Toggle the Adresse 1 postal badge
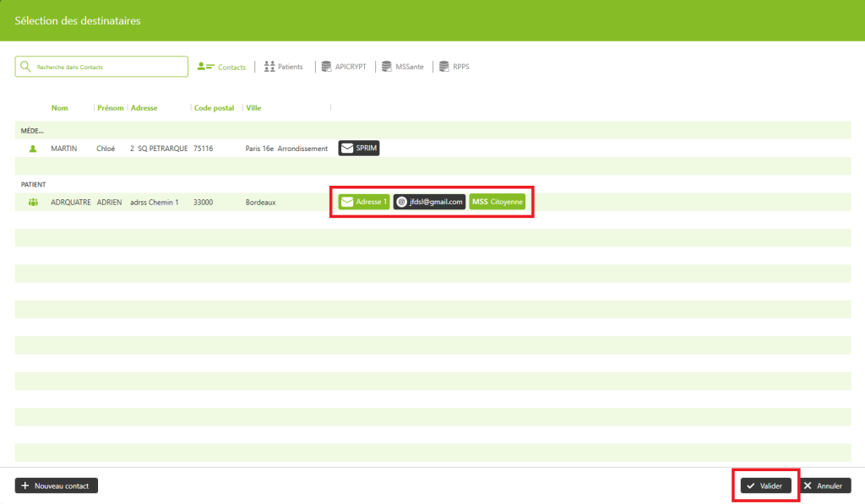Screen dimensions: 865x504 click(x=363, y=203)
